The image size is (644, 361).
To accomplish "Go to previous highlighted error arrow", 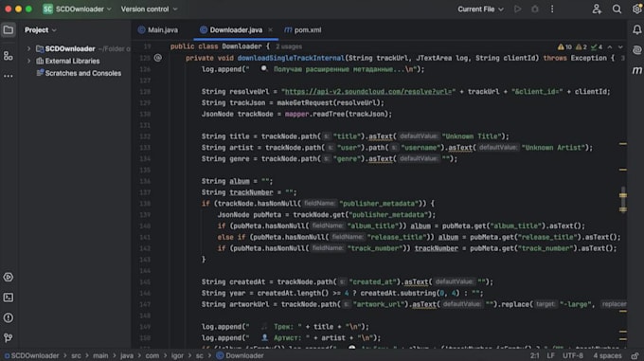I will 610,47.
